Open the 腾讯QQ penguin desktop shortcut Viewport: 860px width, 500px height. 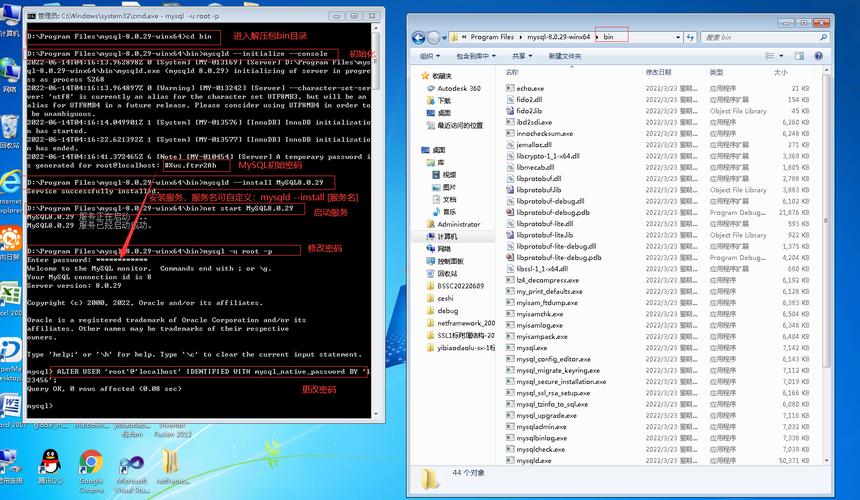coord(50,467)
